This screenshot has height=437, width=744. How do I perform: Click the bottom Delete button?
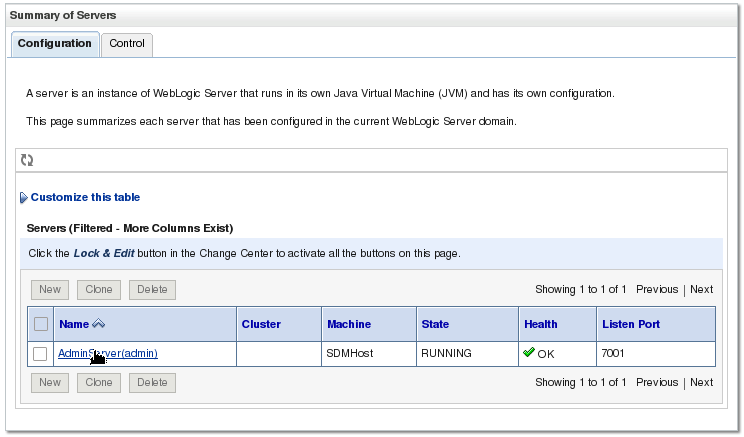[152, 382]
